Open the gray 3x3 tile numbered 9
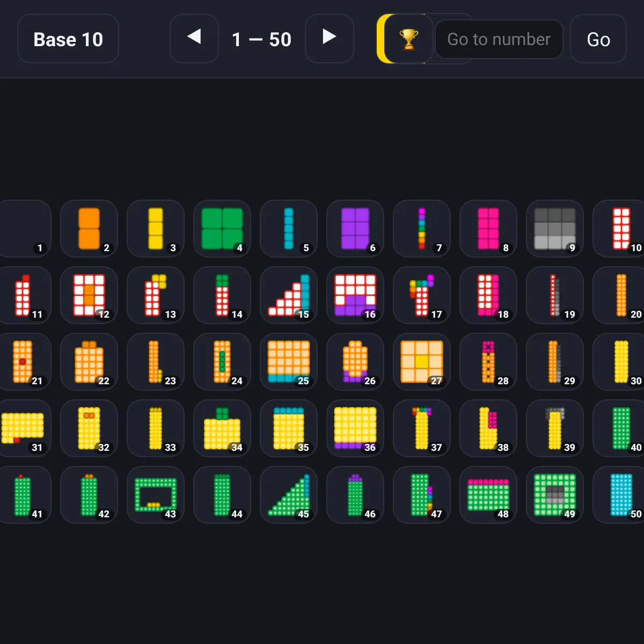This screenshot has height=644, width=644. coord(555,229)
